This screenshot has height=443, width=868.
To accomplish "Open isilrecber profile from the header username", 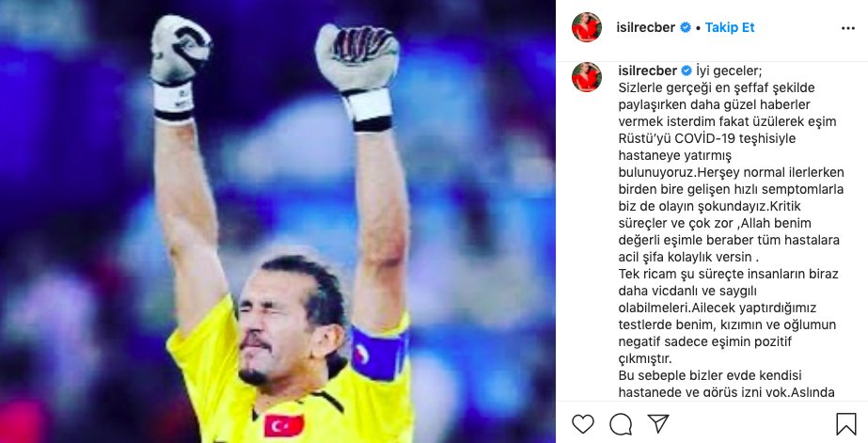I will (645, 27).
